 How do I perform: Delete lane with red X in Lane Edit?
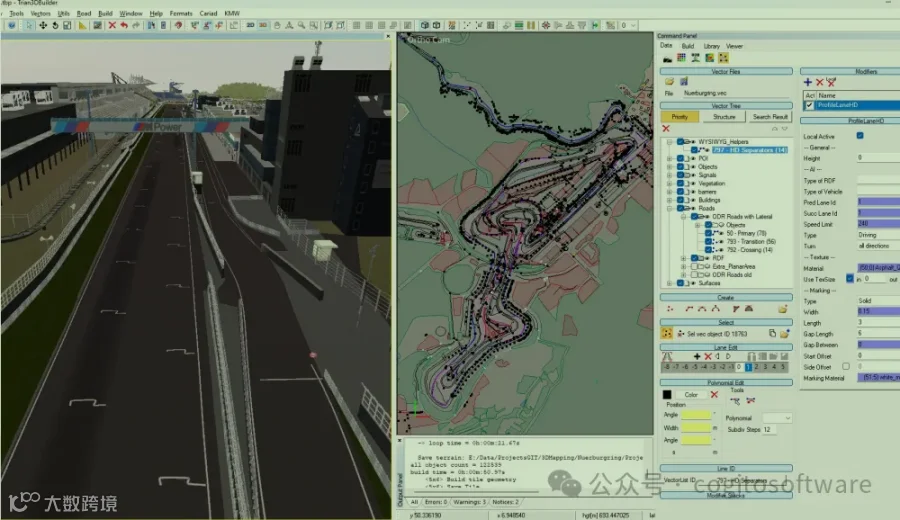pyautogui.click(x=708, y=356)
